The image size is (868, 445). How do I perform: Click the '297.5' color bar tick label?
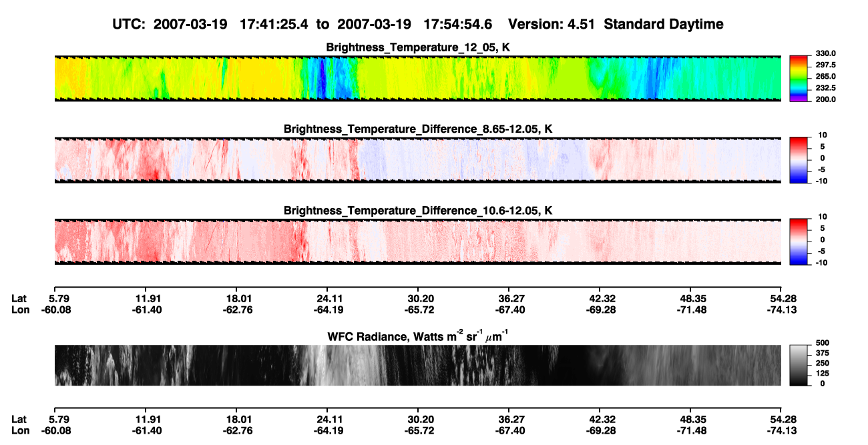pos(826,65)
